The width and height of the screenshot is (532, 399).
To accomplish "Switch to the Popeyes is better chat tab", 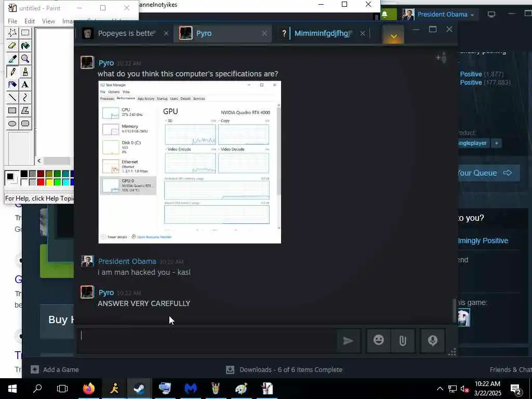I will pos(126,33).
